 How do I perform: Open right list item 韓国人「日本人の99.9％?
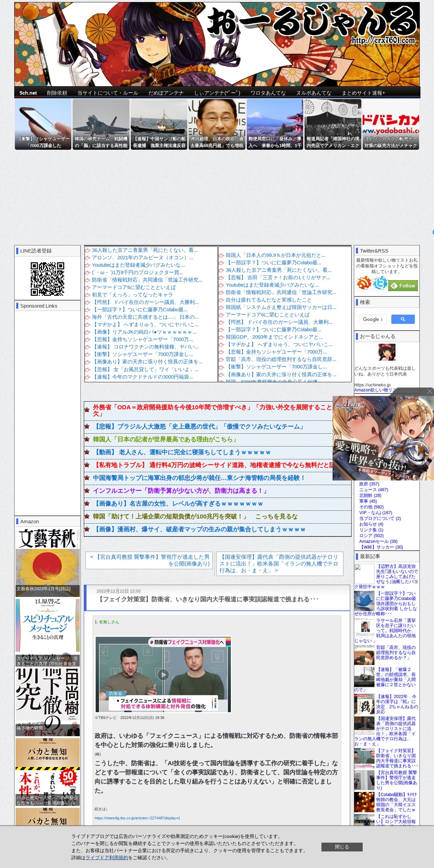click(x=275, y=255)
